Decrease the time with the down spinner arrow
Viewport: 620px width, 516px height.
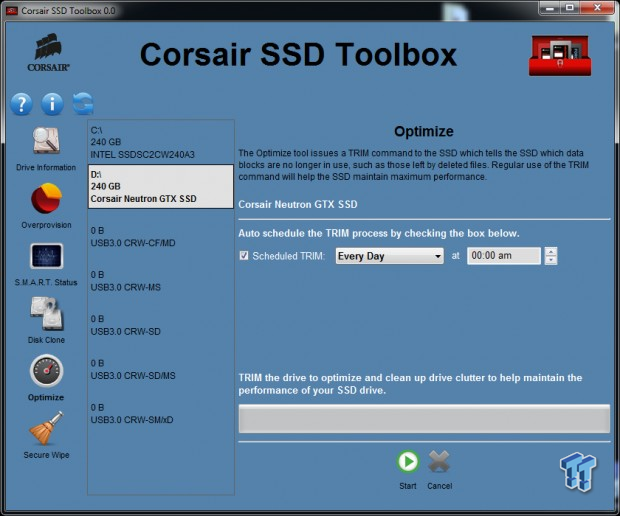(551, 260)
